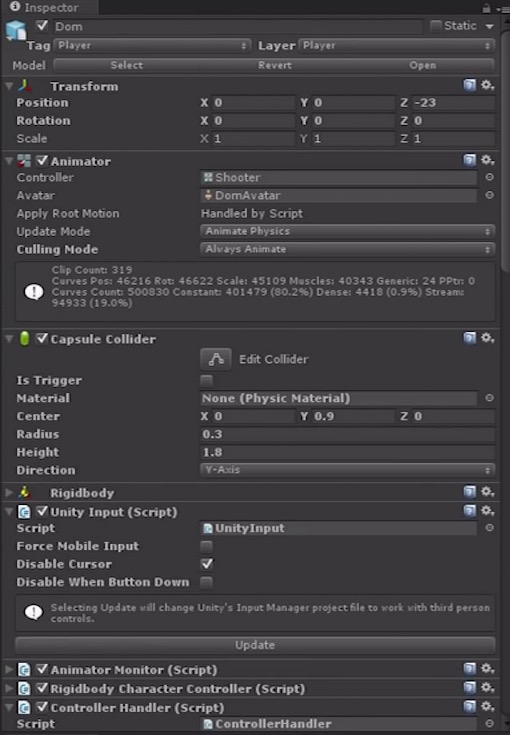Collapse the Animator component

click(x=9, y=161)
